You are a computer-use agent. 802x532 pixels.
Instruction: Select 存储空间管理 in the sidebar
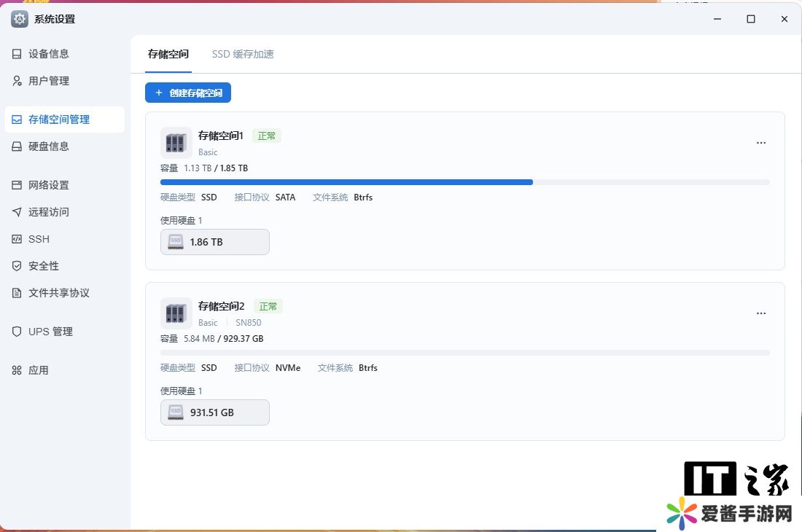click(x=58, y=120)
